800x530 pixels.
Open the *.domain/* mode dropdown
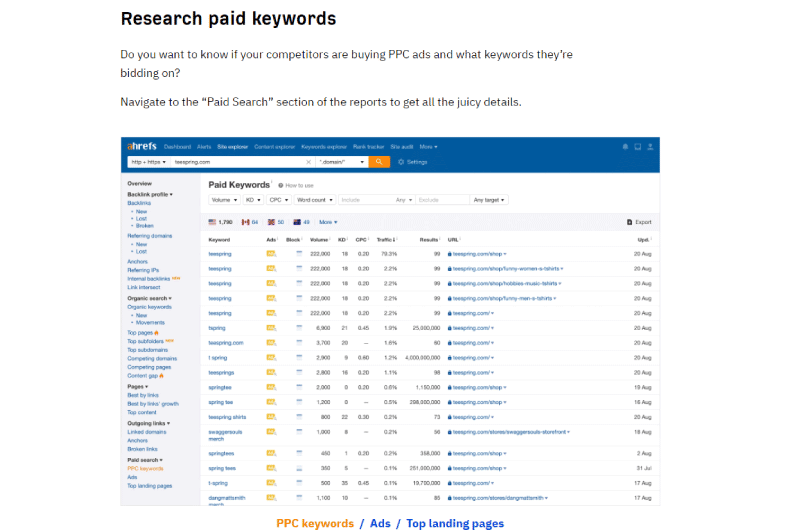point(342,162)
